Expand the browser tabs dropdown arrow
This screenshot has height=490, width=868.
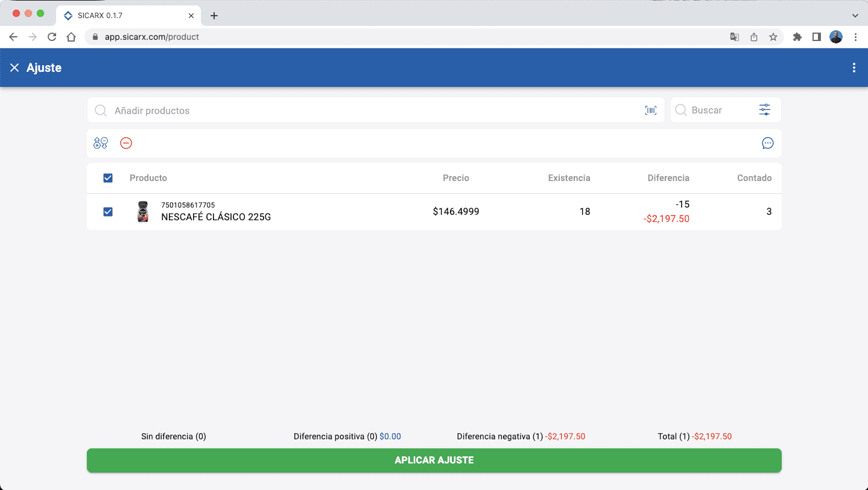[x=855, y=15]
